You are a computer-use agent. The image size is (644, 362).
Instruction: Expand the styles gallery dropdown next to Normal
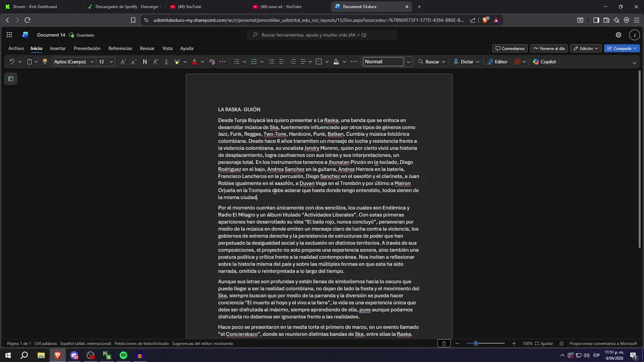409,62
